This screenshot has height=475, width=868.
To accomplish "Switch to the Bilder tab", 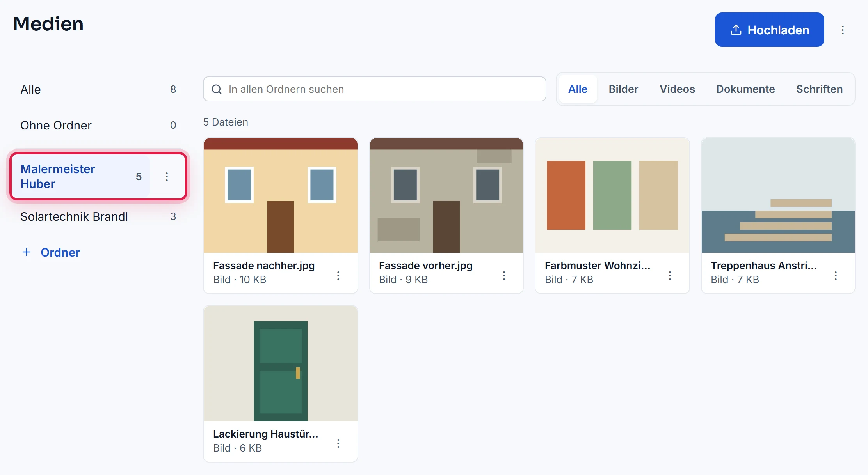I will click(x=623, y=89).
